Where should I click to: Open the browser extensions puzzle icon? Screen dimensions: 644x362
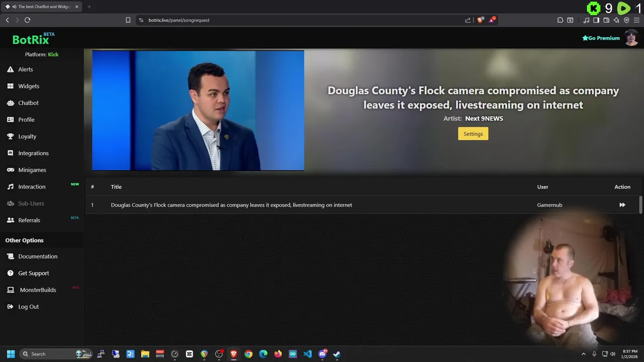[x=560, y=20]
